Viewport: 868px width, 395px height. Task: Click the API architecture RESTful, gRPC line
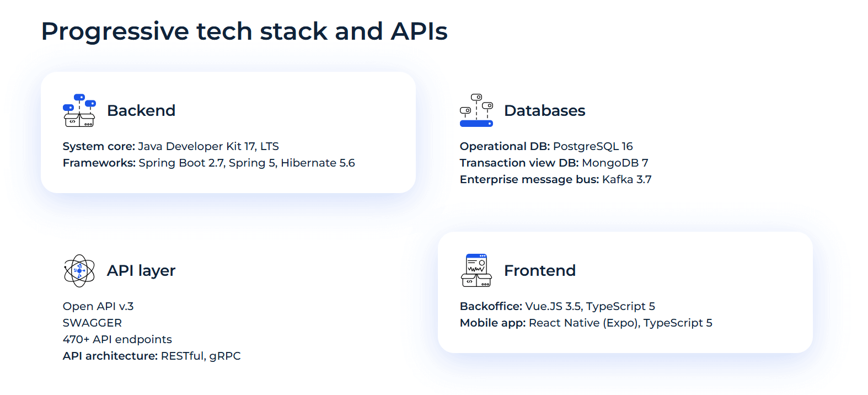[x=152, y=356]
